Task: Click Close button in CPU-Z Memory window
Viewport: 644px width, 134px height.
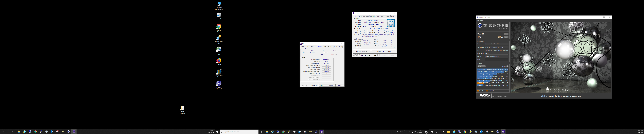Action: click(340, 86)
